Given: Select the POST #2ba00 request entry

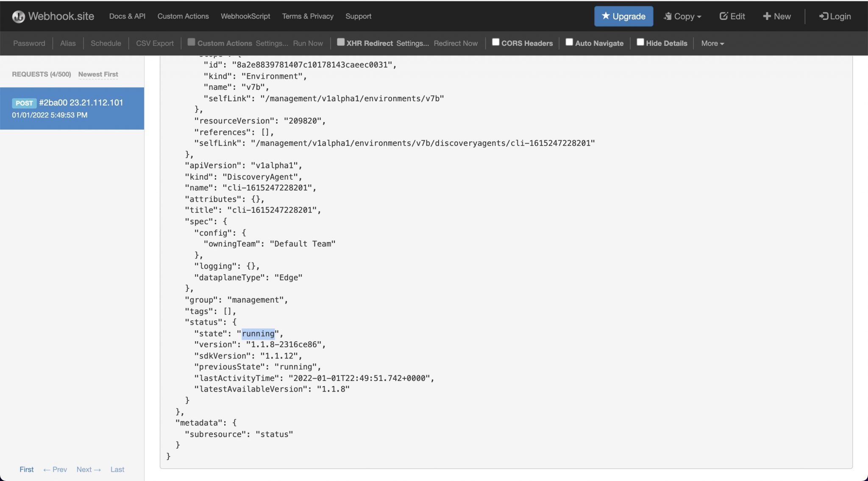Looking at the screenshot, I should [72, 108].
